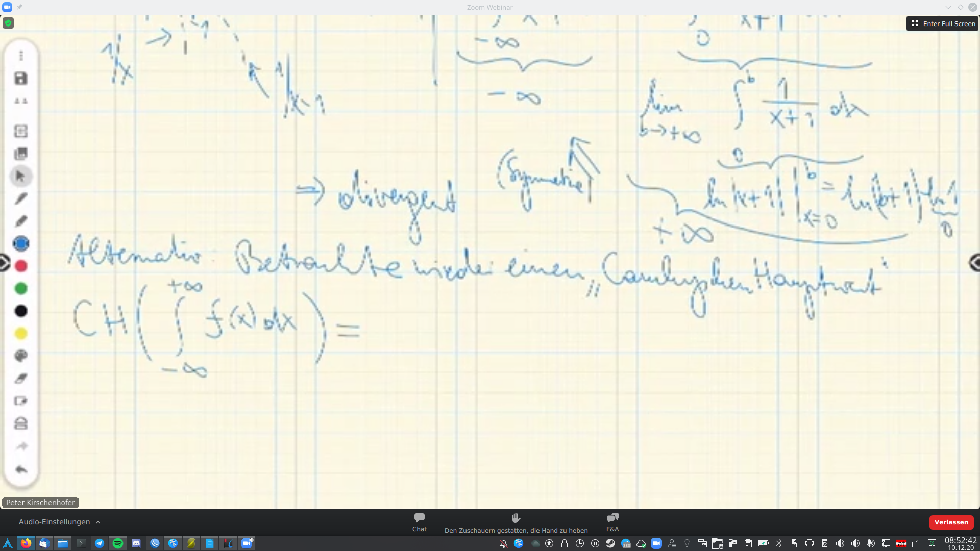Open the color palette picker
The width and height of the screenshot is (980, 551).
pyautogui.click(x=21, y=356)
